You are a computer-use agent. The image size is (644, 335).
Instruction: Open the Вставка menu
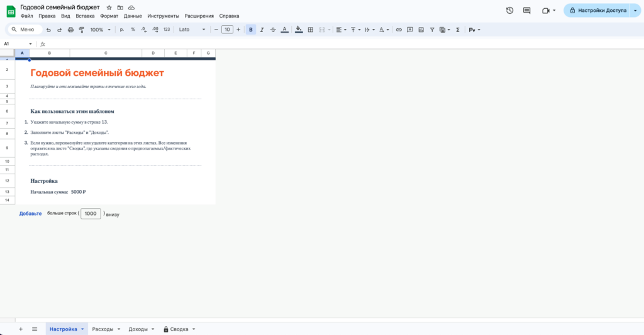tap(85, 16)
